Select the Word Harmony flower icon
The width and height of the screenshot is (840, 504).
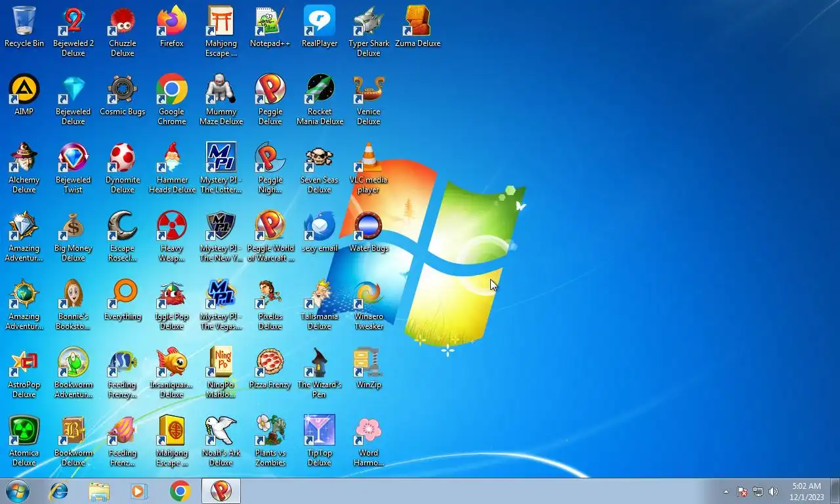369,441
